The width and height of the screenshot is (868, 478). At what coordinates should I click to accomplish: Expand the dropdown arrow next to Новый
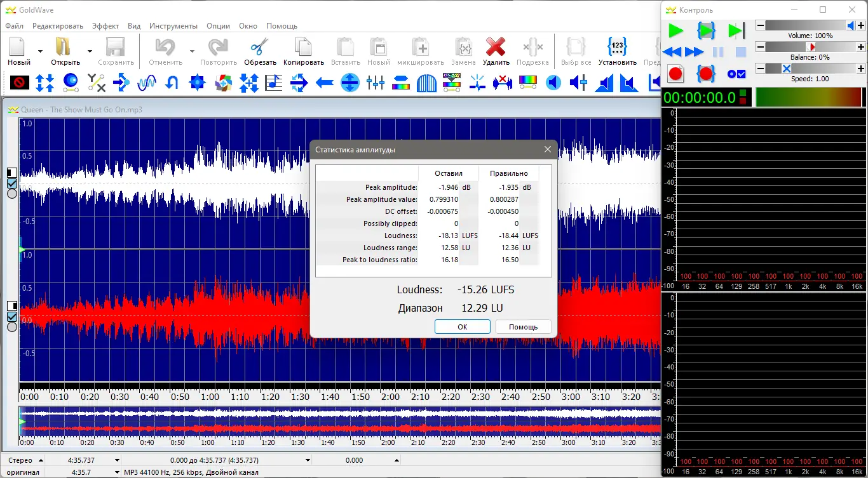pos(40,51)
